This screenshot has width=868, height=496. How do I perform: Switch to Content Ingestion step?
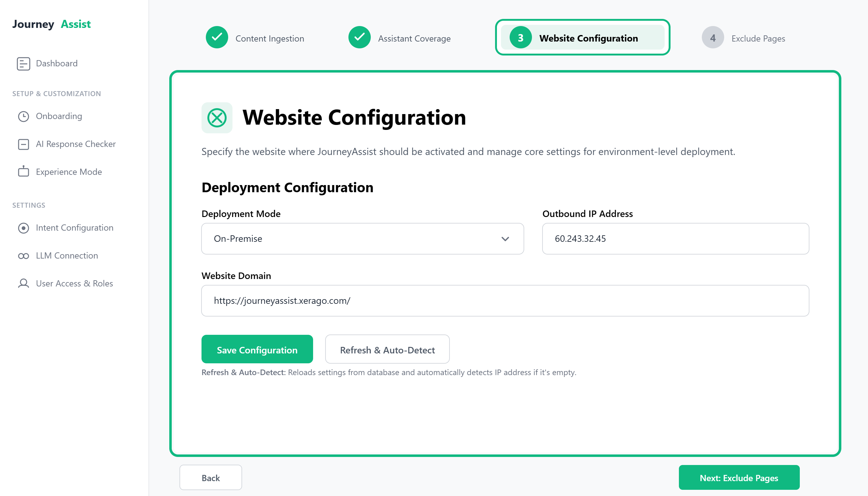click(270, 38)
